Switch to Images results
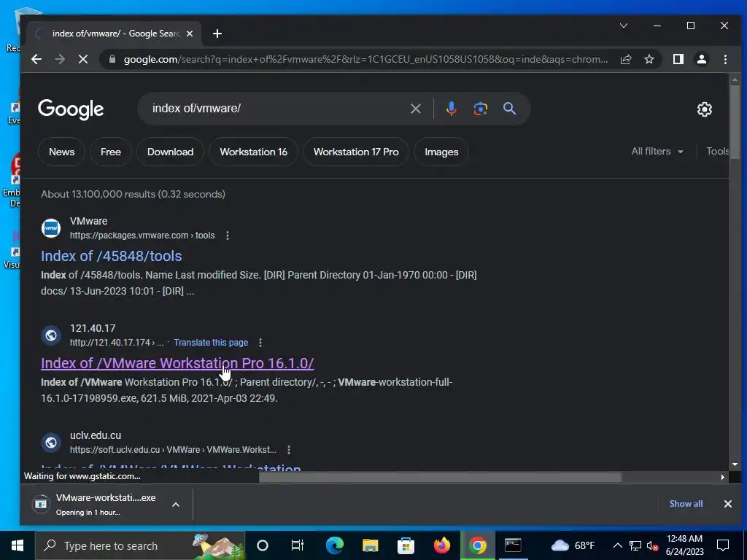747x560 pixels. point(441,152)
